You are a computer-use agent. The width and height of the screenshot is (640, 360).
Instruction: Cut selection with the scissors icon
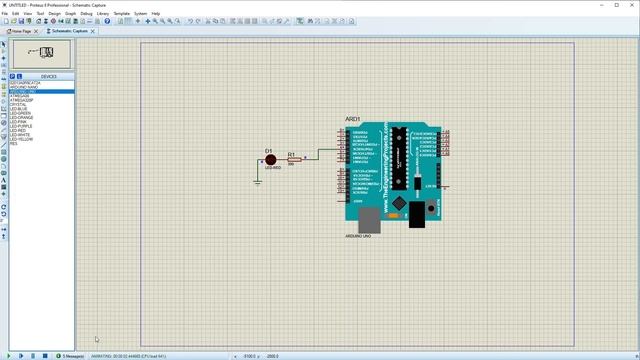click(x=208, y=21)
